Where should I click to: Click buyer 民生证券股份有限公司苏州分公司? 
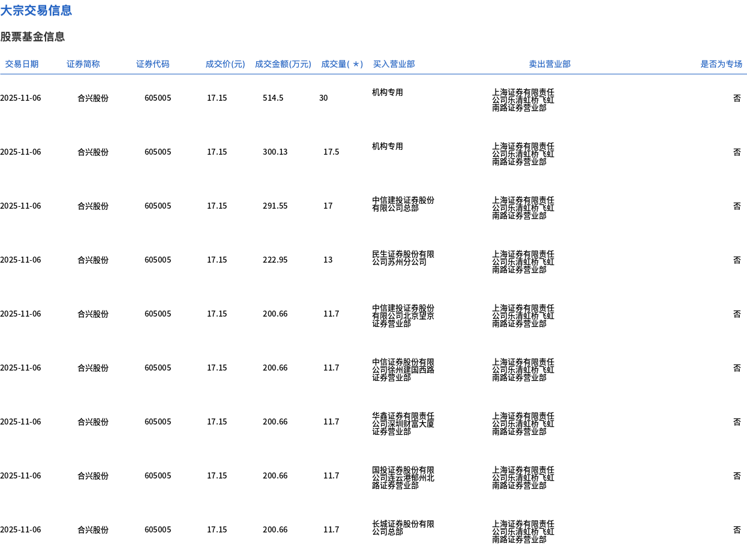click(x=403, y=258)
